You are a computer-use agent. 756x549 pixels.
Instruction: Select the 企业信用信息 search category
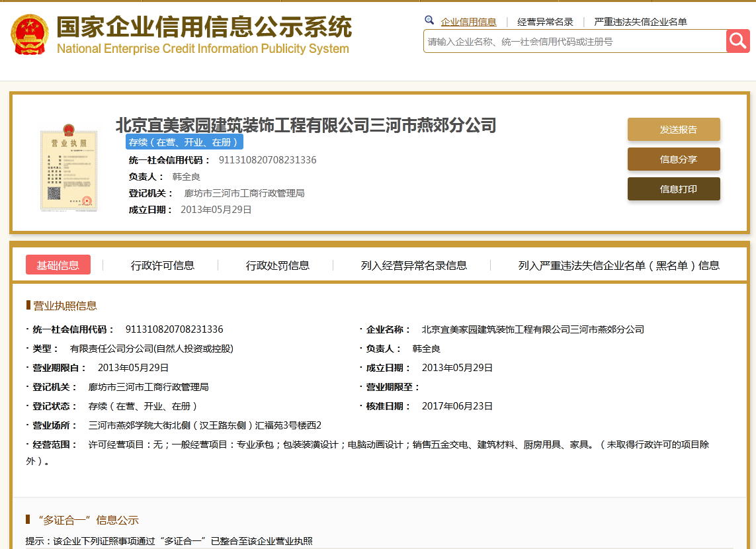(x=469, y=22)
